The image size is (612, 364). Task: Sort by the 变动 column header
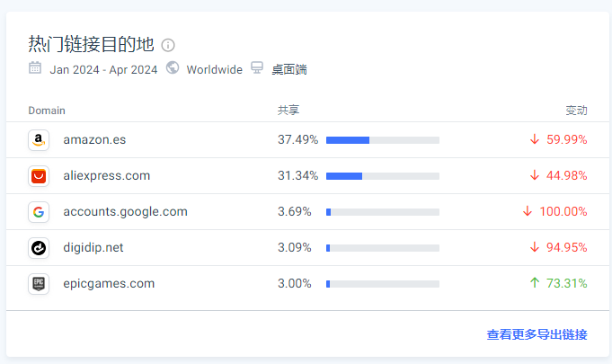click(x=576, y=111)
